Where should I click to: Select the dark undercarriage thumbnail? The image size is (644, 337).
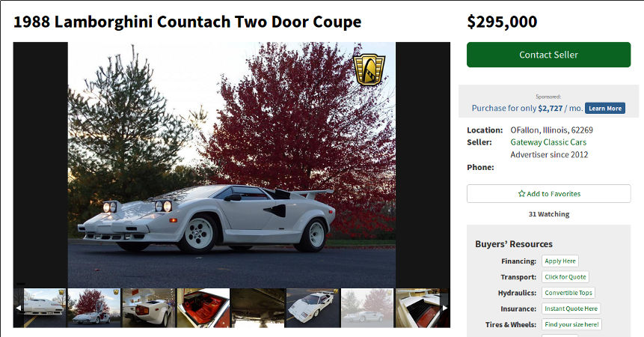click(x=257, y=308)
